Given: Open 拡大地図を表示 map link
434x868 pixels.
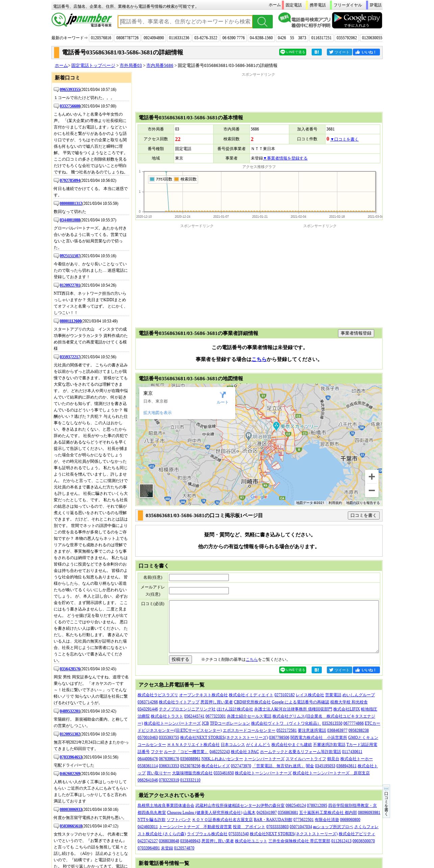Looking at the screenshot, I should point(157,413).
